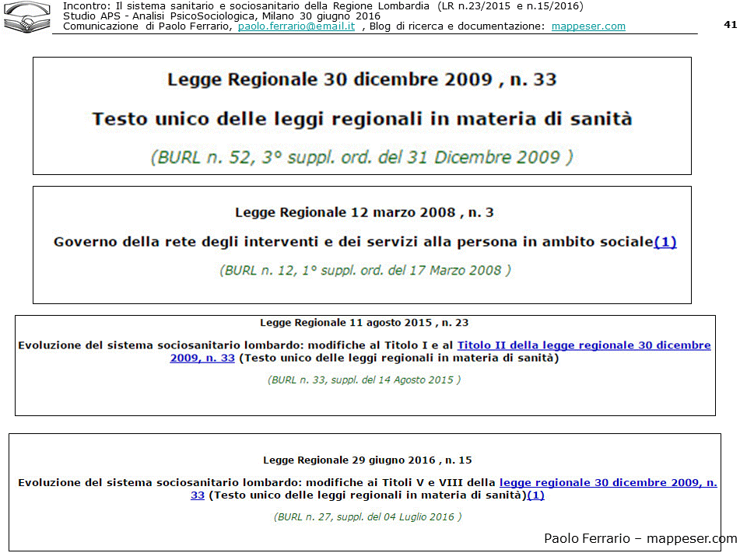The image size is (747, 560).
Task: Click the handshake logo in the header
Action: point(26,18)
